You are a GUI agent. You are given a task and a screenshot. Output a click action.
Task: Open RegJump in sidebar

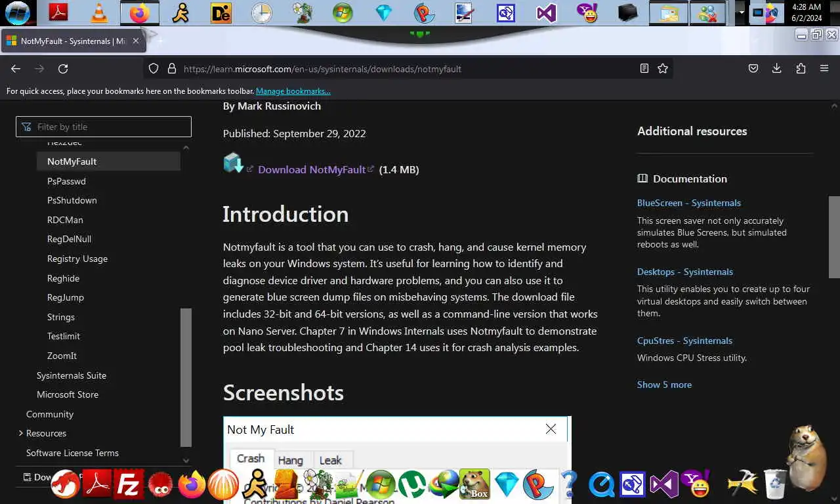66,297
